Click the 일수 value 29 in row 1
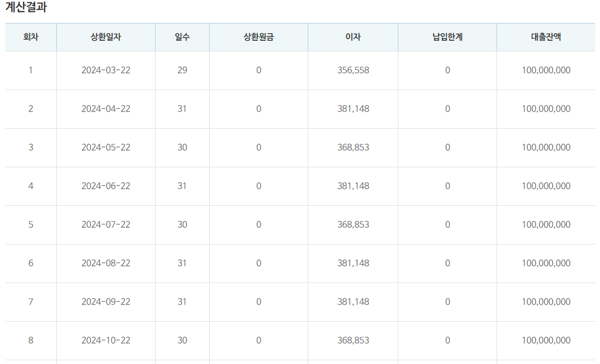Viewport: 600px width, 364px height. coord(182,70)
